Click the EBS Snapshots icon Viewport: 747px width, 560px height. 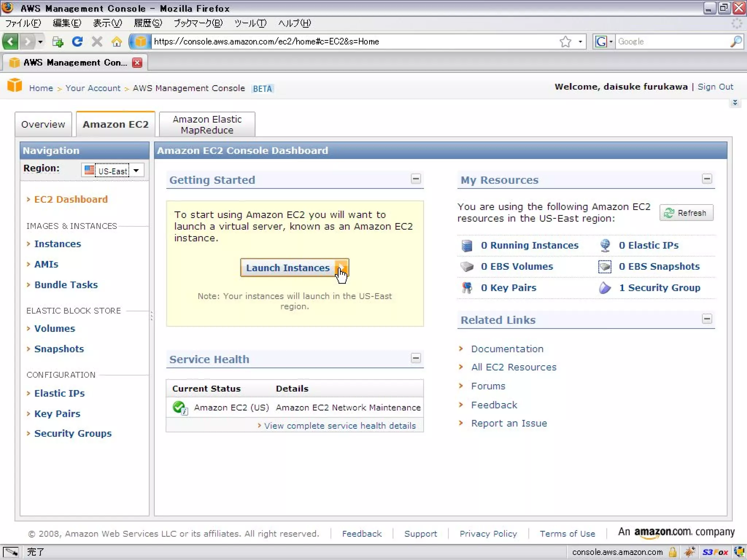(x=605, y=267)
